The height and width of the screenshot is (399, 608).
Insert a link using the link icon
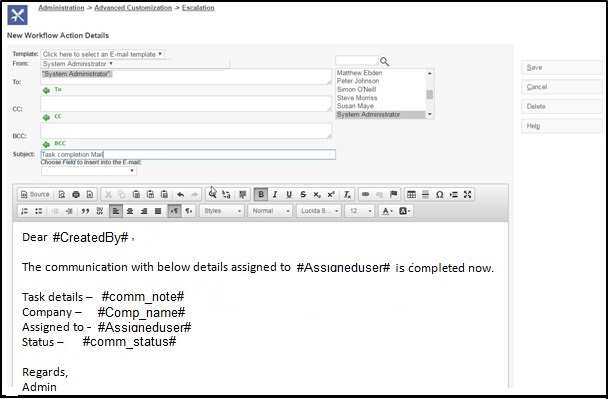point(365,194)
